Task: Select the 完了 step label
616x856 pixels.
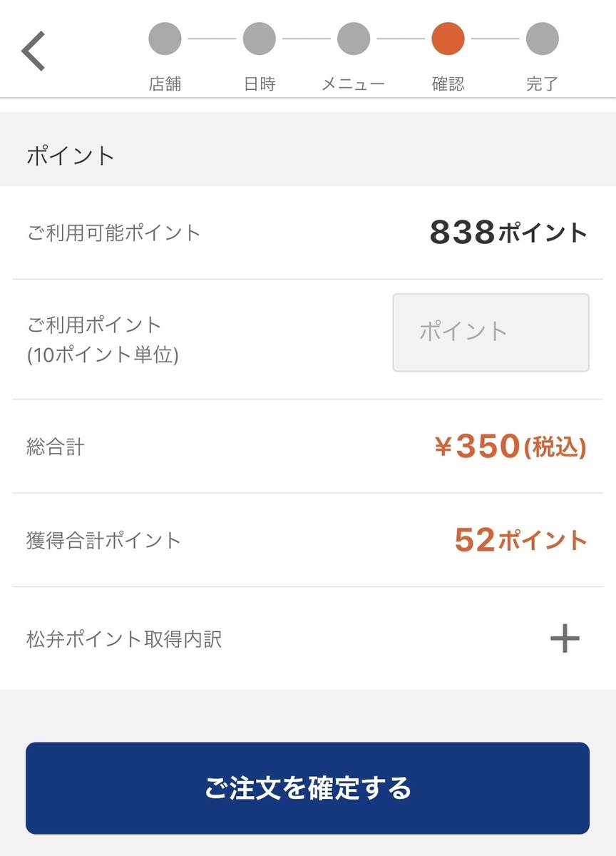Action: point(542,84)
